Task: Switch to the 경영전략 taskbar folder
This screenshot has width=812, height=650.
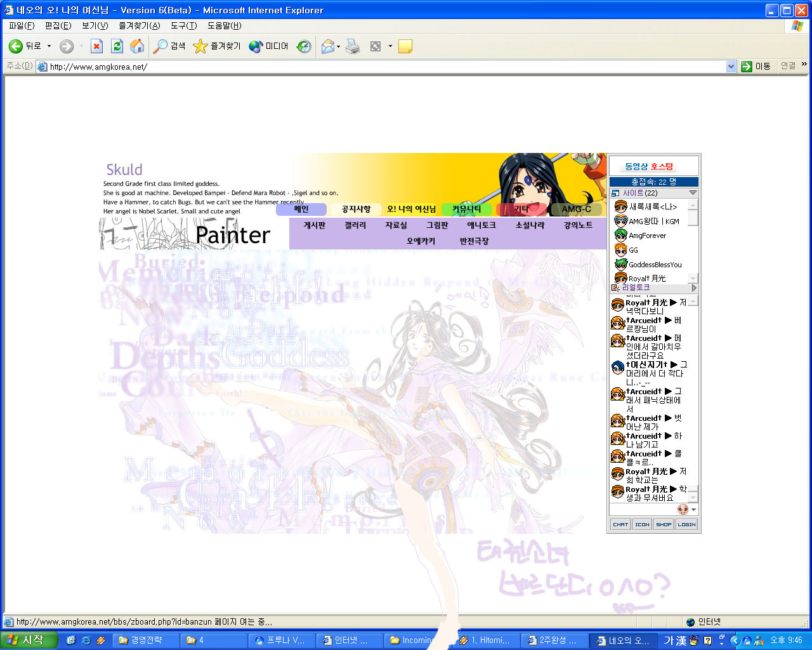Action: [x=146, y=640]
